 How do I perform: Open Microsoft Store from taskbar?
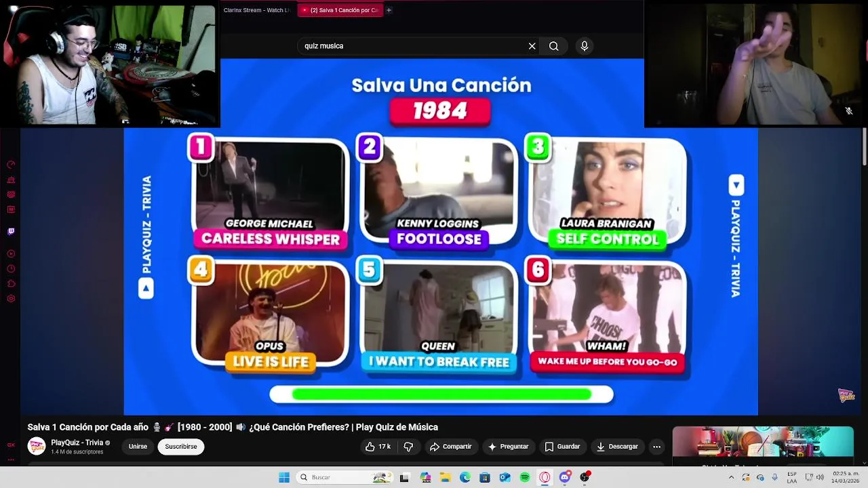pyautogui.click(x=485, y=477)
